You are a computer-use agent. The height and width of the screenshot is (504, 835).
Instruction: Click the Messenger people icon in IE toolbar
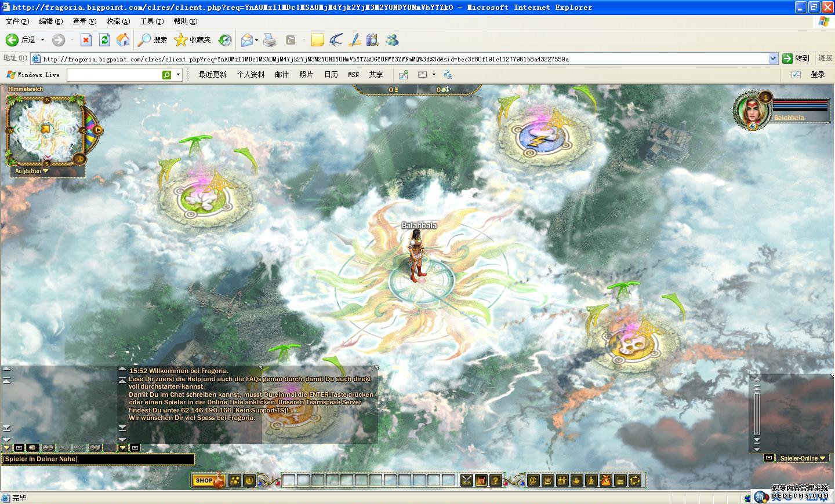392,40
